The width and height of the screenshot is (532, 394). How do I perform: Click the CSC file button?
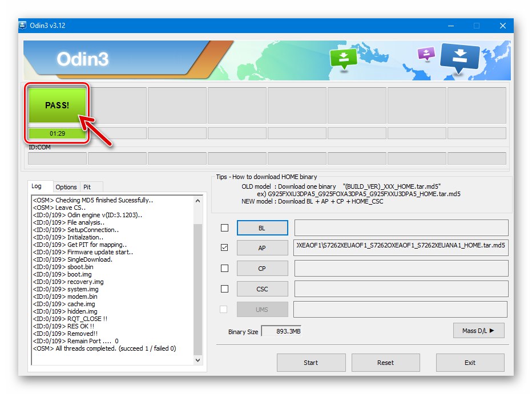coord(262,289)
